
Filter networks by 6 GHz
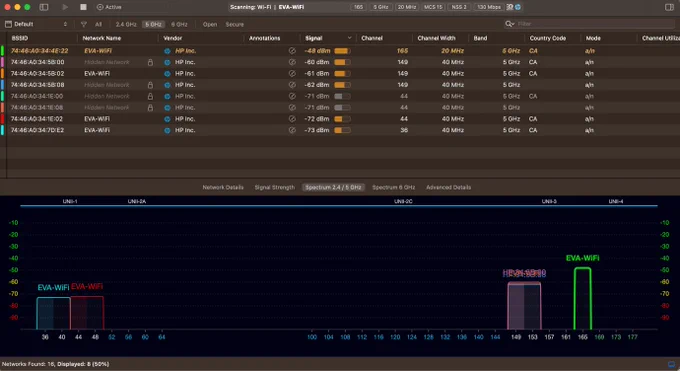coord(179,24)
